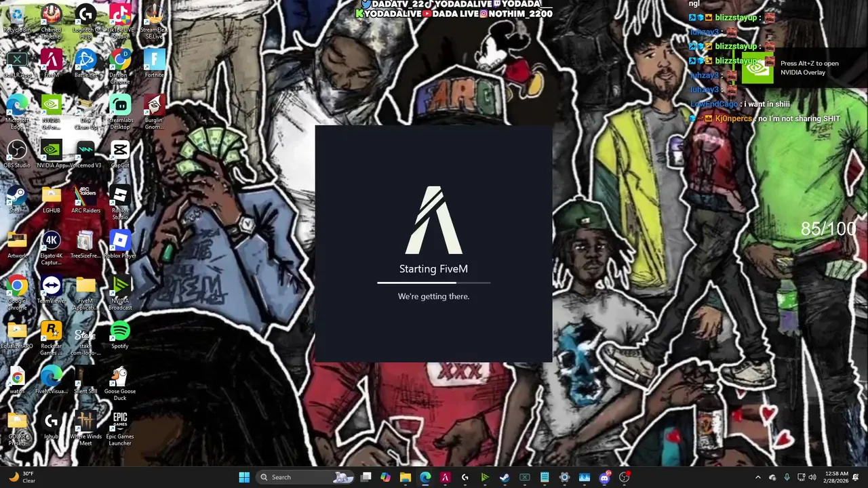Open Settings gear on the taskbar
This screenshot has width=868, height=488.
coord(564,477)
